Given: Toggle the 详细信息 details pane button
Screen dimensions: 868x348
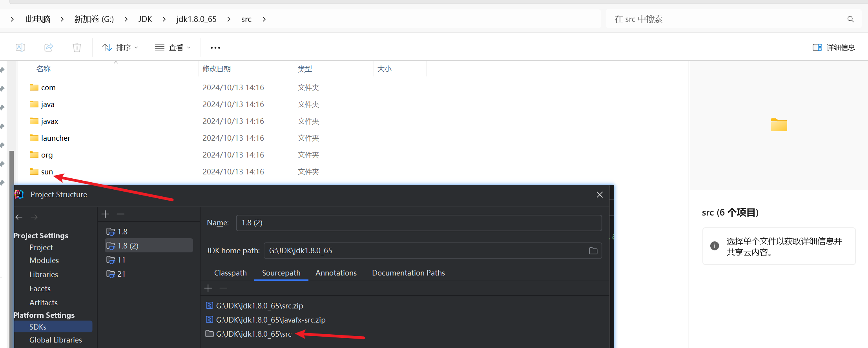Looking at the screenshot, I should point(833,47).
